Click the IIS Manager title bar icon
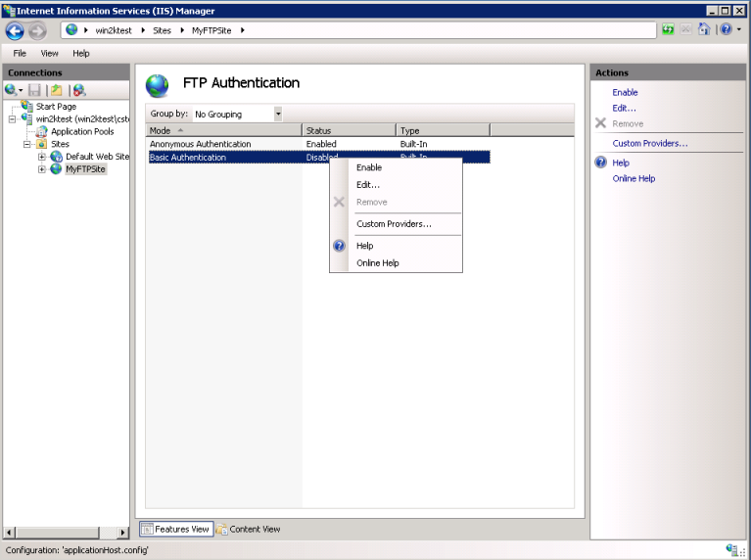Image resolution: width=751 pixels, height=560 pixels. tap(9, 10)
